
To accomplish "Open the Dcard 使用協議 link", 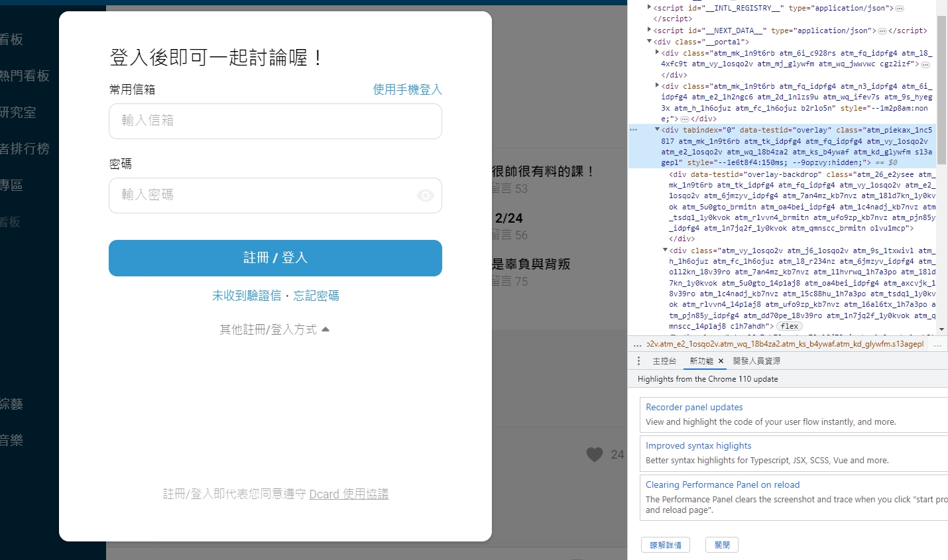I will (349, 494).
